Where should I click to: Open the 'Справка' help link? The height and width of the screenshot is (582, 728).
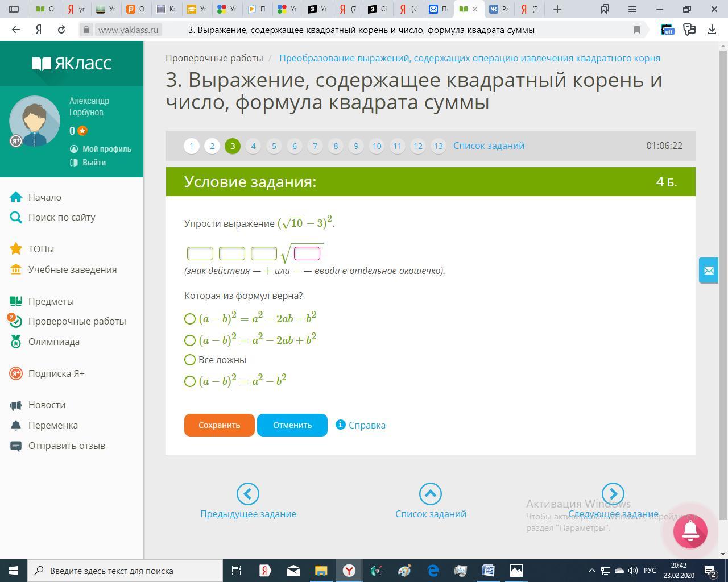pos(366,425)
